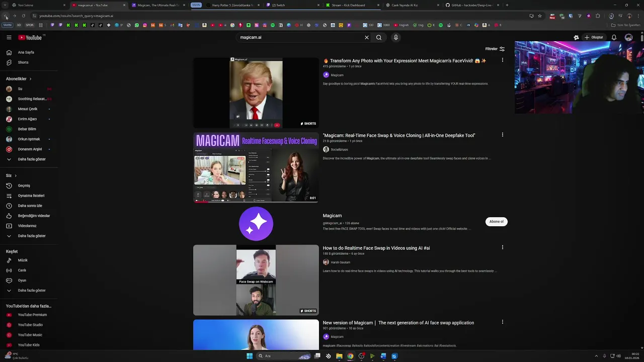Click the magnifier search button
The image size is (644, 362).
click(x=379, y=37)
